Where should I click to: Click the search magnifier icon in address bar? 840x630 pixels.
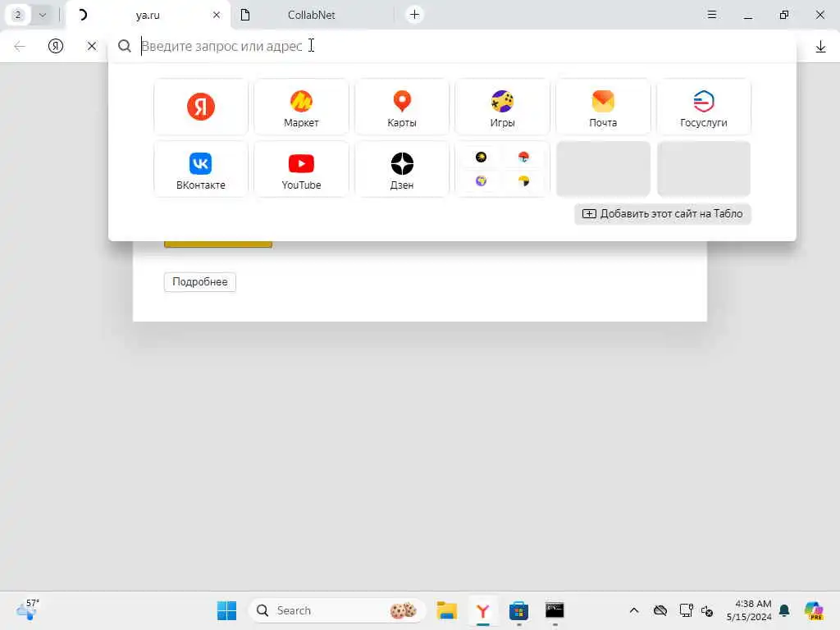[125, 46]
